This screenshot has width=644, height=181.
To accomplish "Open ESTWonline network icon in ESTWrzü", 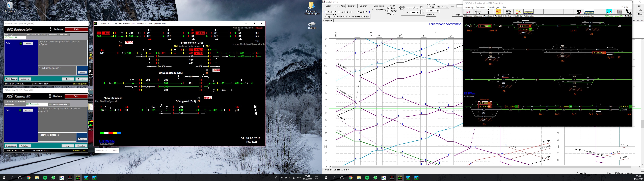I will [x=609, y=12].
